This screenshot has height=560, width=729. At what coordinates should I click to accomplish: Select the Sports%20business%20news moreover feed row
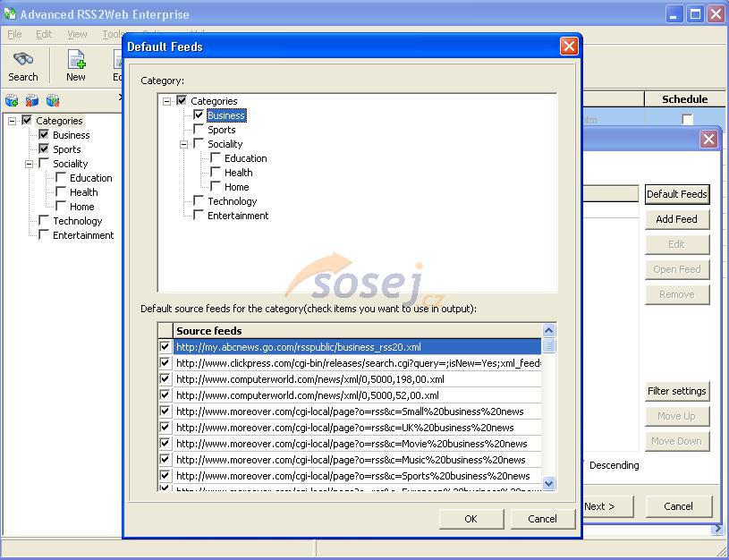click(x=357, y=476)
